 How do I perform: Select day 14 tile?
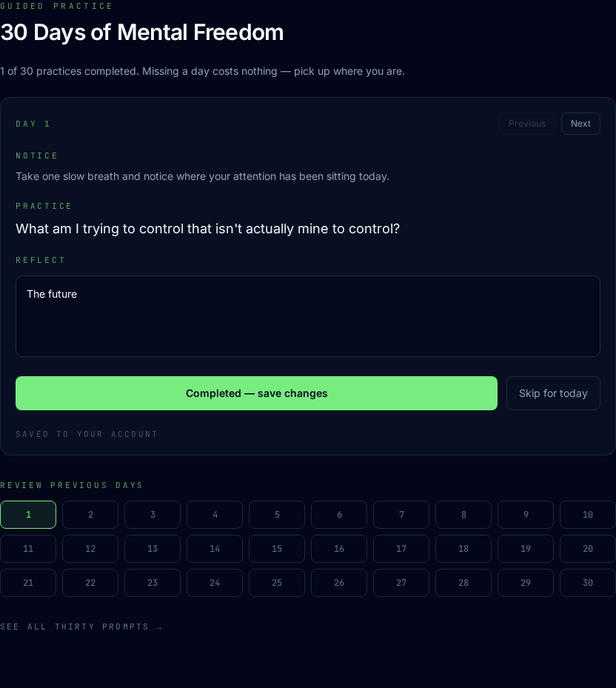click(215, 549)
